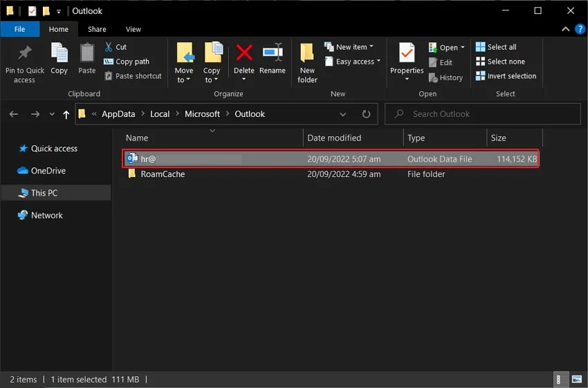
Task: Refresh the Outlook folder view
Action: click(367, 114)
